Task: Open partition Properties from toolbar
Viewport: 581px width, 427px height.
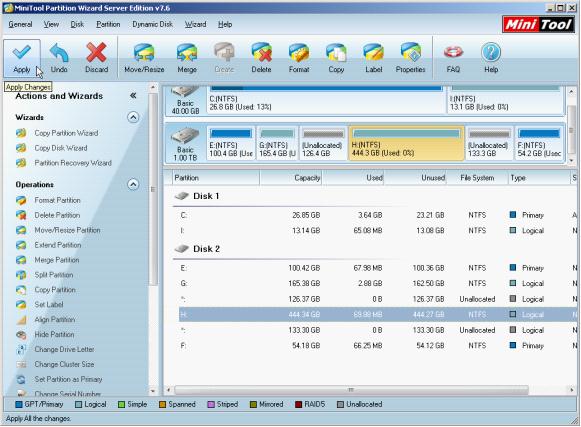Action: tap(410, 58)
